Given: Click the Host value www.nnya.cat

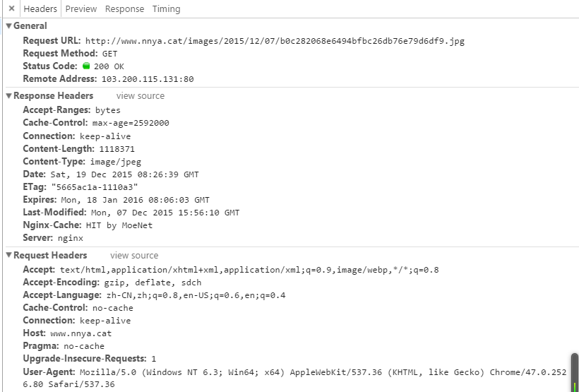Looking at the screenshot, I should pos(80,333).
